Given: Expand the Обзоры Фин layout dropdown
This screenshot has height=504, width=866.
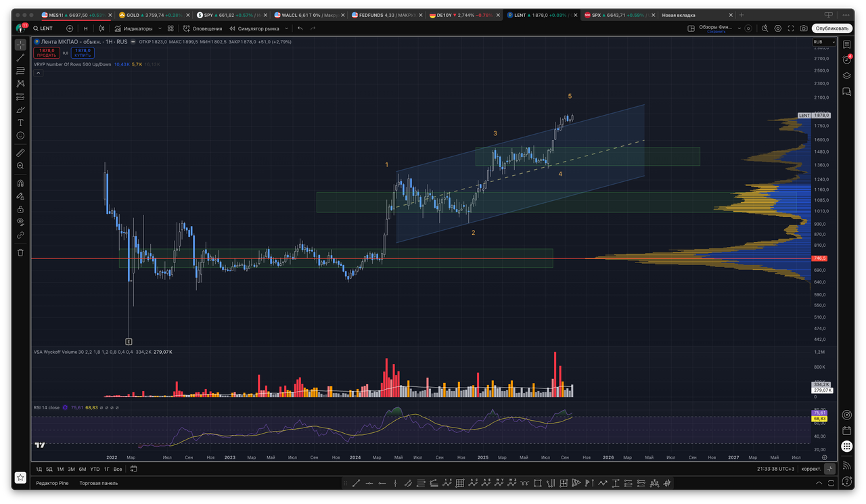Looking at the screenshot, I should [739, 28].
